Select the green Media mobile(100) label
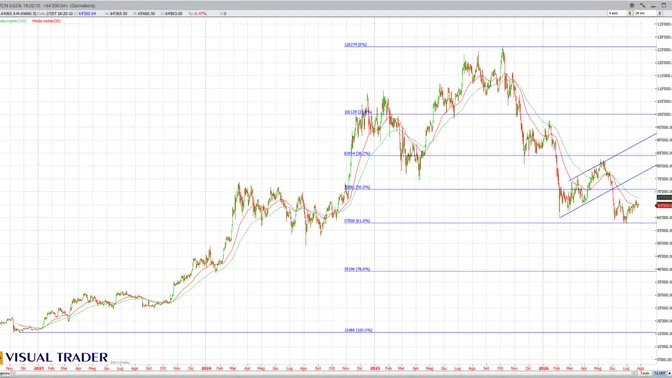The image size is (672, 378). click(x=13, y=21)
